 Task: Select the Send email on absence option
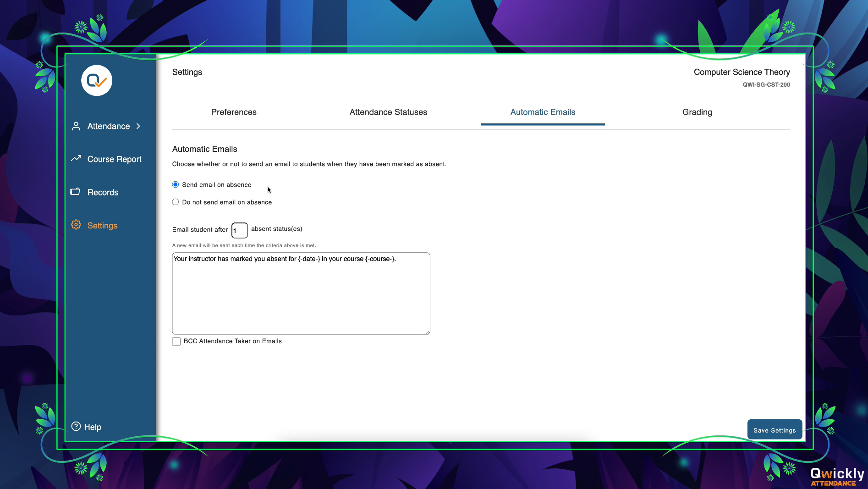[x=176, y=184]
